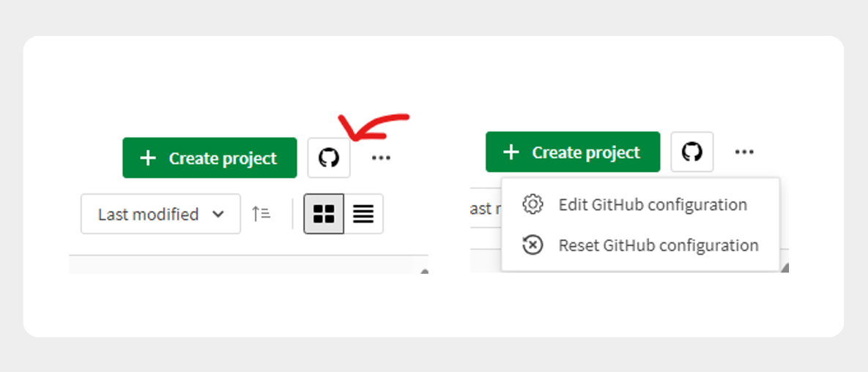This screenshot has width=868, height=372.
Task: Open the three-dots menu in right panel
Action: click(744, 152)
